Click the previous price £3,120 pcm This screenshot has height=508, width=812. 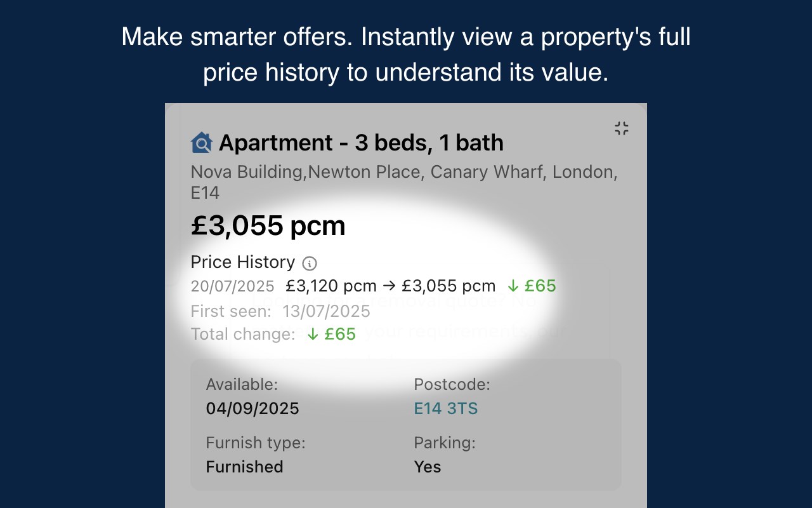click(x=331, y=286)
